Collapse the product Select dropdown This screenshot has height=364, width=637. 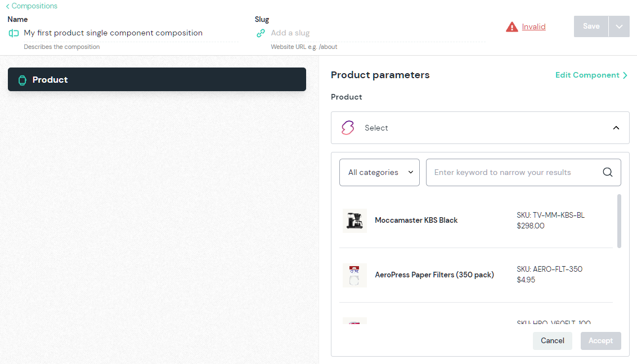tap(616, 128)
